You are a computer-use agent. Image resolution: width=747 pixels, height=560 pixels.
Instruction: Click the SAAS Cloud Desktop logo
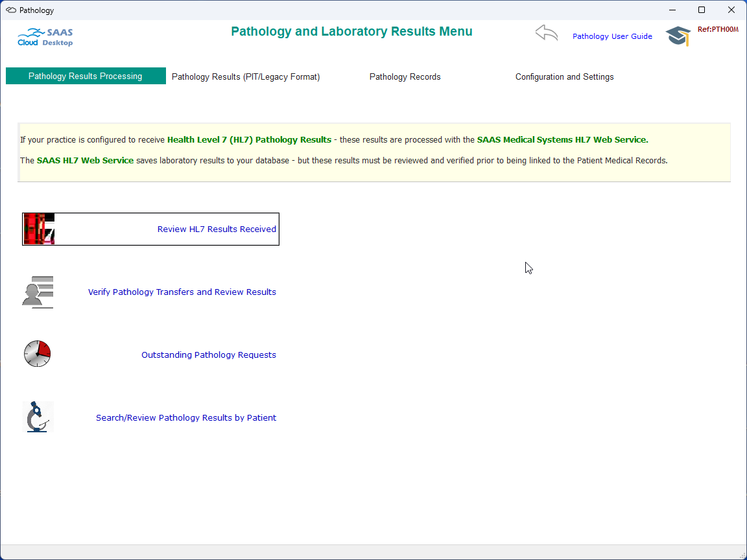pos(45,37)
